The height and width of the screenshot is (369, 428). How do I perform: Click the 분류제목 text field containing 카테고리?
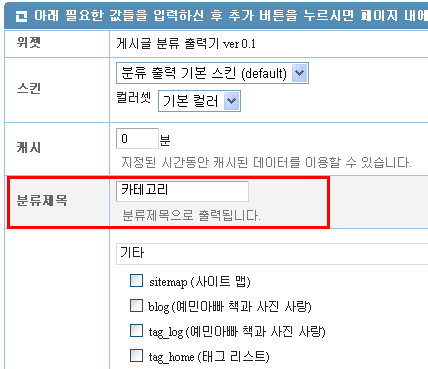point(182,191)
